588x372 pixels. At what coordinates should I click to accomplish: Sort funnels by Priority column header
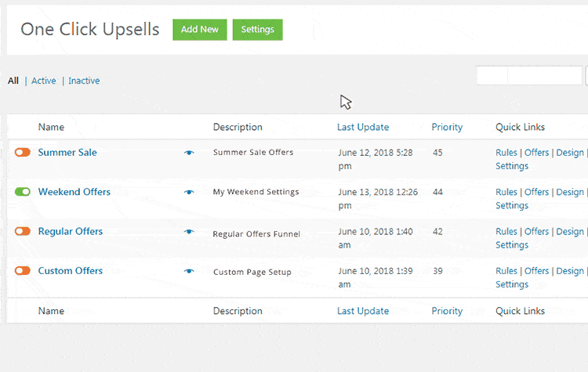click(447, 127)
